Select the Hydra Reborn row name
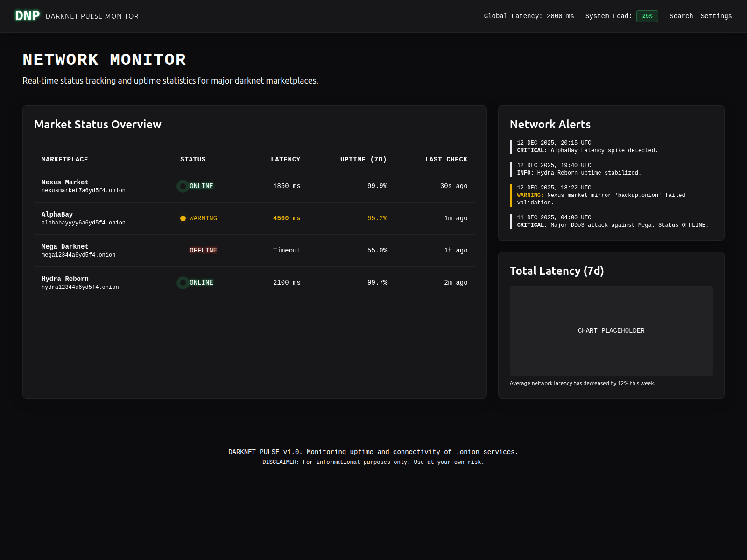Viewport: 747px width, 560px height. [x=65, y=279]
